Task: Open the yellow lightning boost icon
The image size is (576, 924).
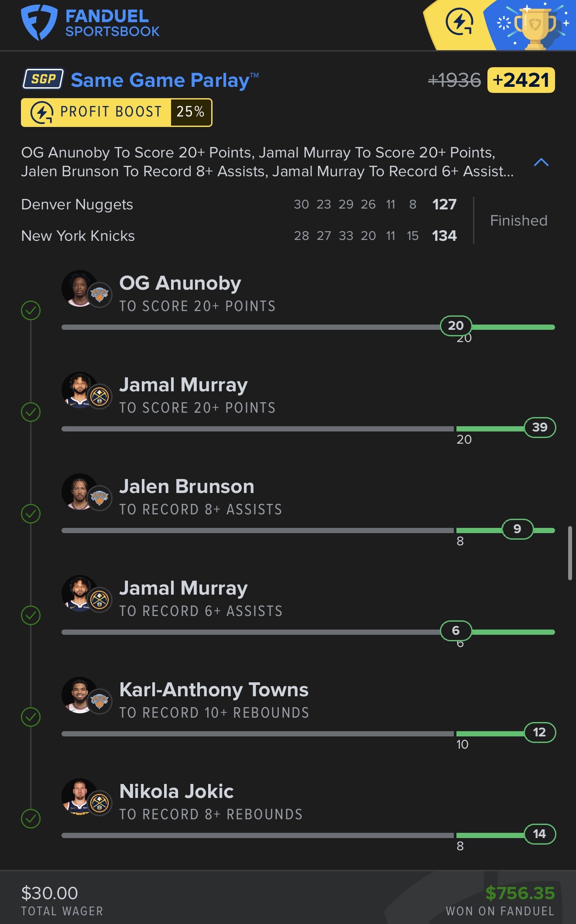Action: click(x=459, y=22)
